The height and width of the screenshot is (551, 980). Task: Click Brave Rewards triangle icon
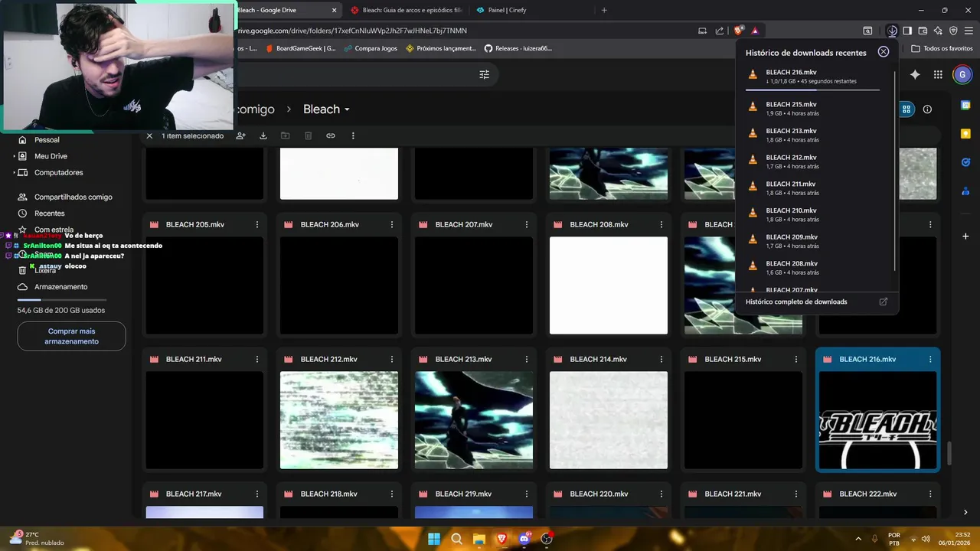tap(755, 31)
